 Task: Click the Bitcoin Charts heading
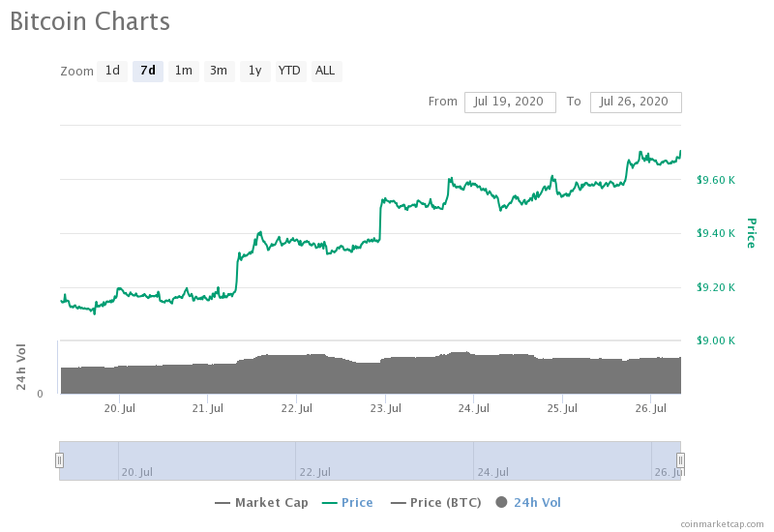(90, 21)
